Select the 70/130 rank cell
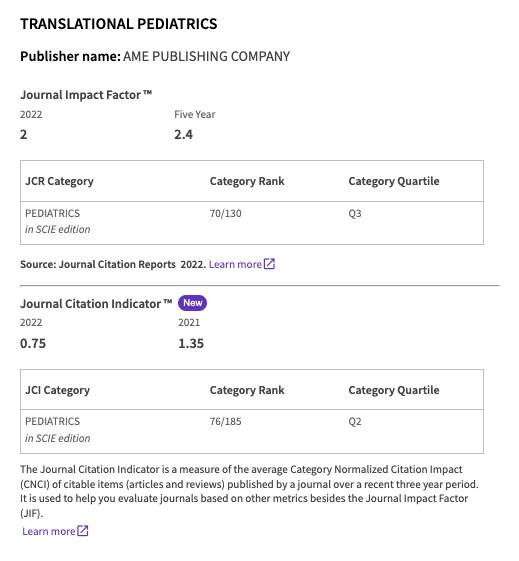Screen dimensions: 519x561 point(225,214)
